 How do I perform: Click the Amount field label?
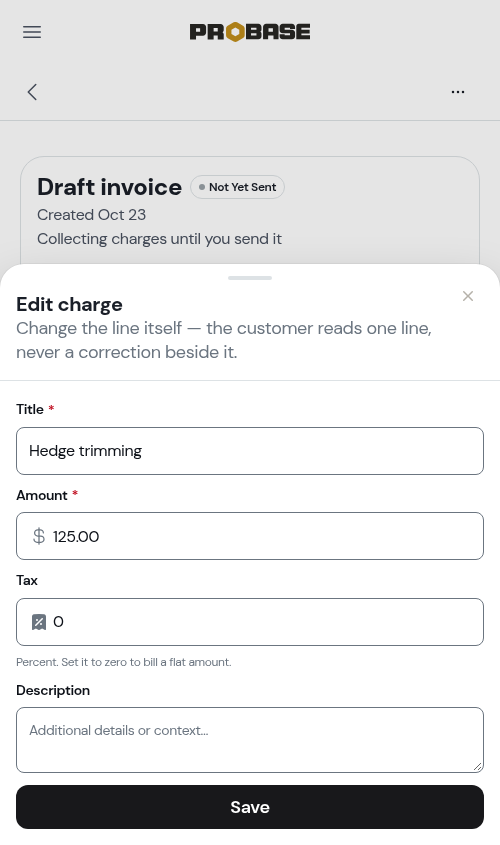point(41,495)
